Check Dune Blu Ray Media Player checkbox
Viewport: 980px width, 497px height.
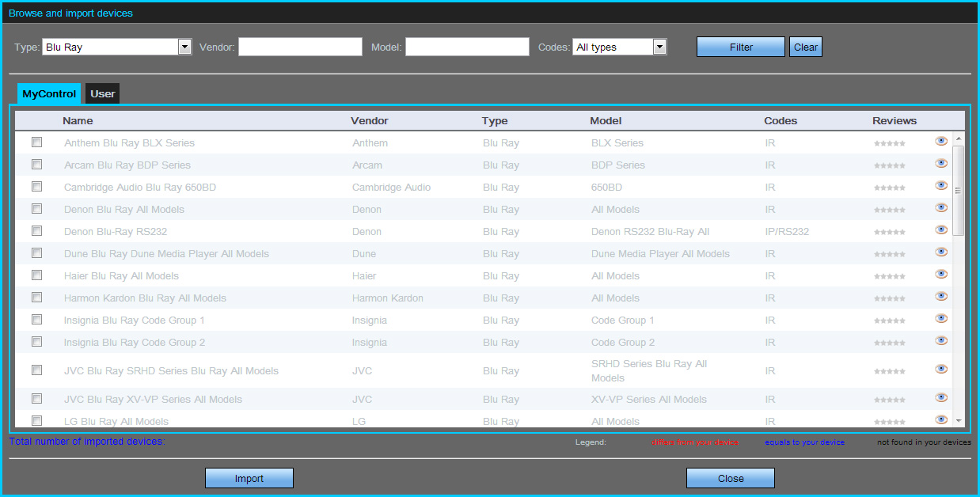36,253
